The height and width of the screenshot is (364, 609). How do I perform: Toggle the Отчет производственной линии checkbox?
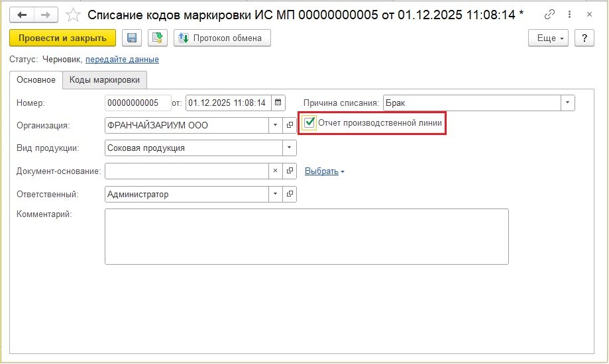(x=309, y=122)
